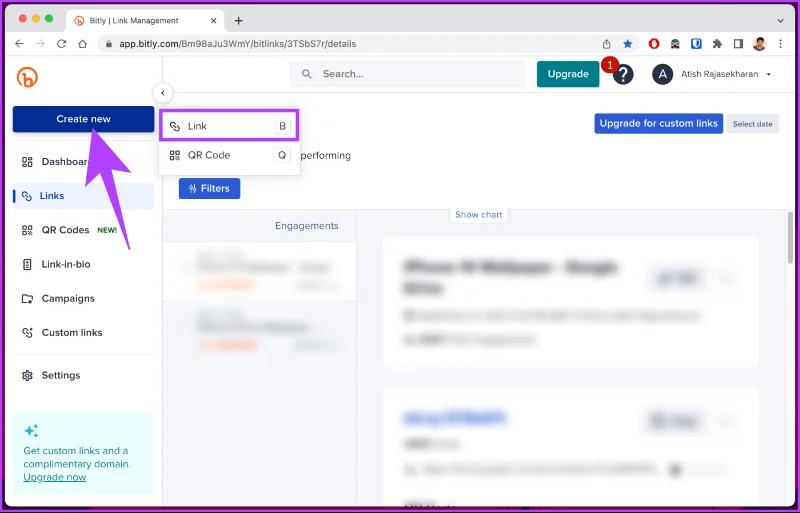The width and height of the screenshot is (800, 513).
Task: Choose QR Code from the create menu
Action: coord(229,155)
